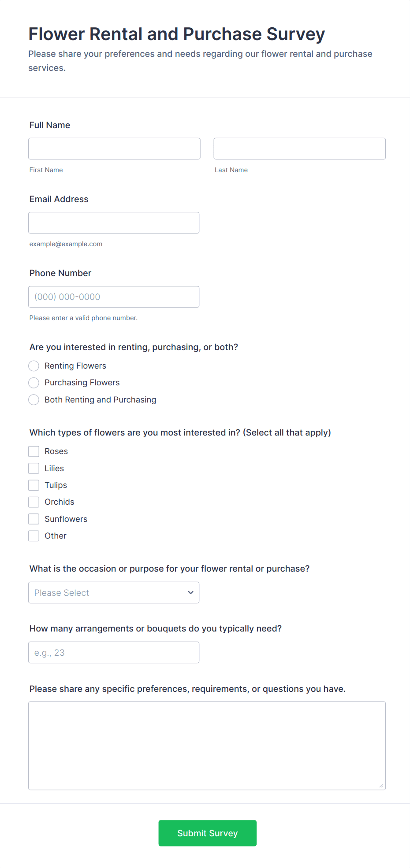This screenshot has height=868, width=410.
Task: Tick the Sunflowers checkbox
Action: pyautogui.click(x=34, y=519)
